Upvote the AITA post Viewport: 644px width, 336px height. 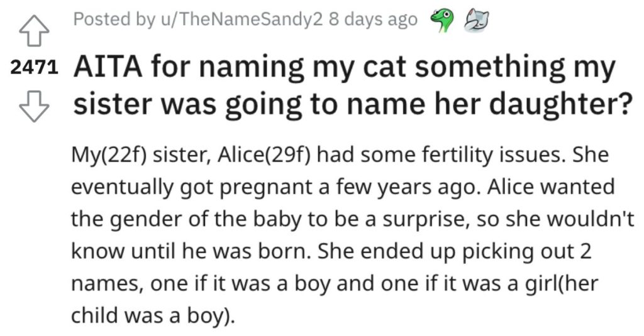point(34,31)
